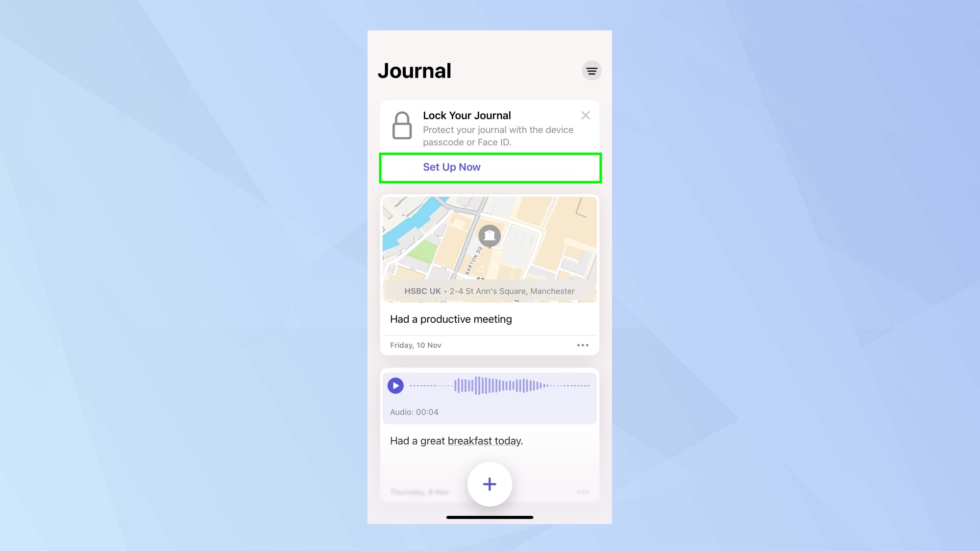Click the close X on lock notification

[586, 115]
